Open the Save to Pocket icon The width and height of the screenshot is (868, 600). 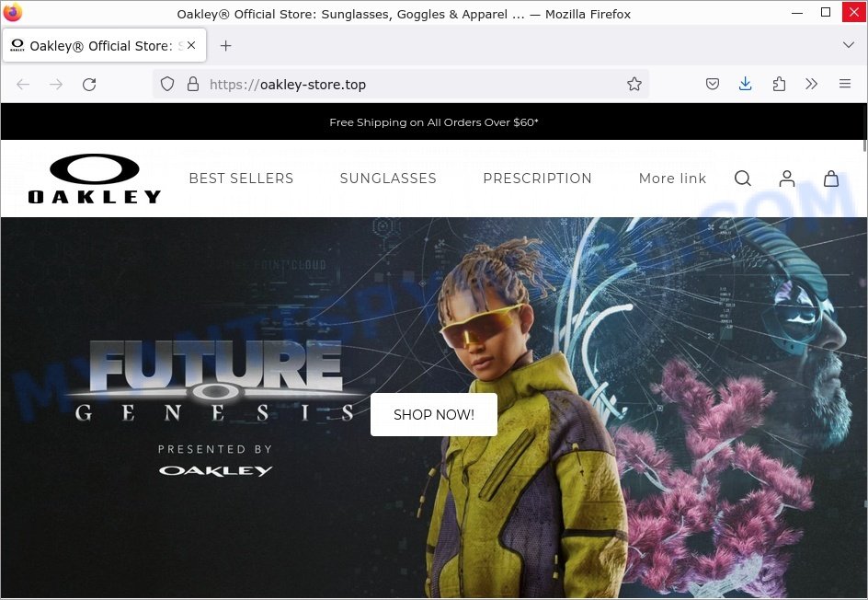713,85
